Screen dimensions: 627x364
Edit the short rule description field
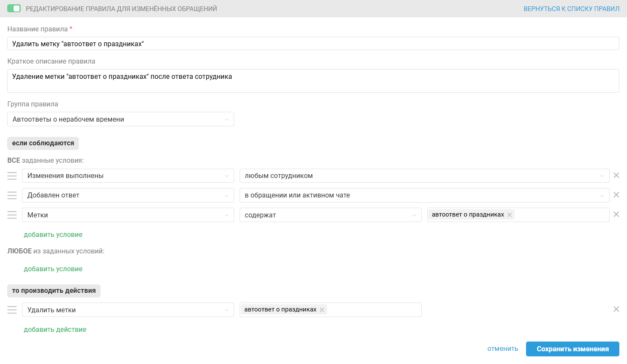[x=313, y=81]
